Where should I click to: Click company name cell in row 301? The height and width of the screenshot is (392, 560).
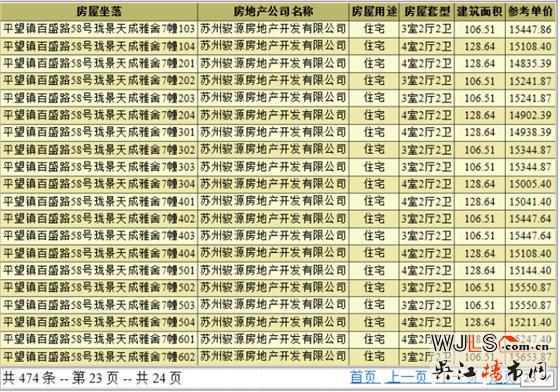pyautogui.click(x=273, y=132)
